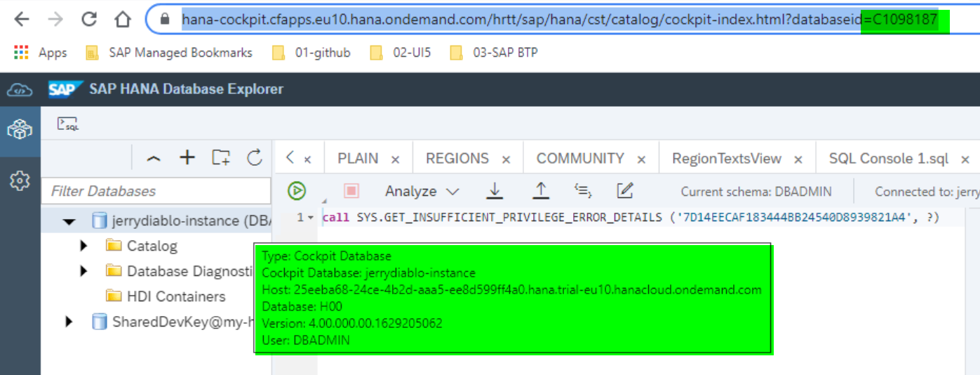Click the cloud code icon beside the SAP logo

click(20, 89)
